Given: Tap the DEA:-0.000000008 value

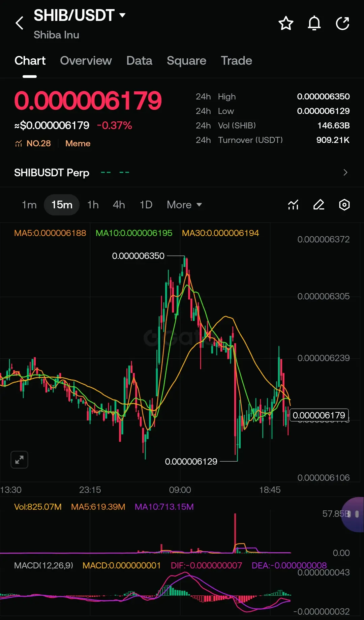Looking at the screenshot, I should [x=289, y=565].
